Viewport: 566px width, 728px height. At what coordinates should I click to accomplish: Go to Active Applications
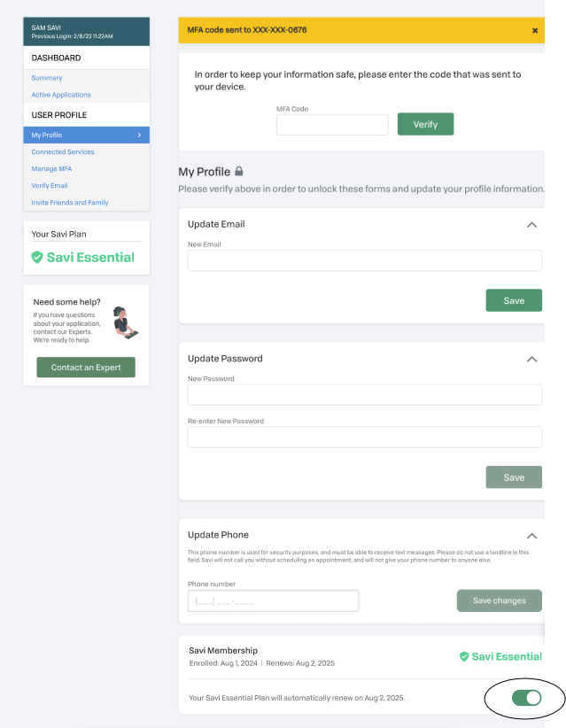point(61,95)
